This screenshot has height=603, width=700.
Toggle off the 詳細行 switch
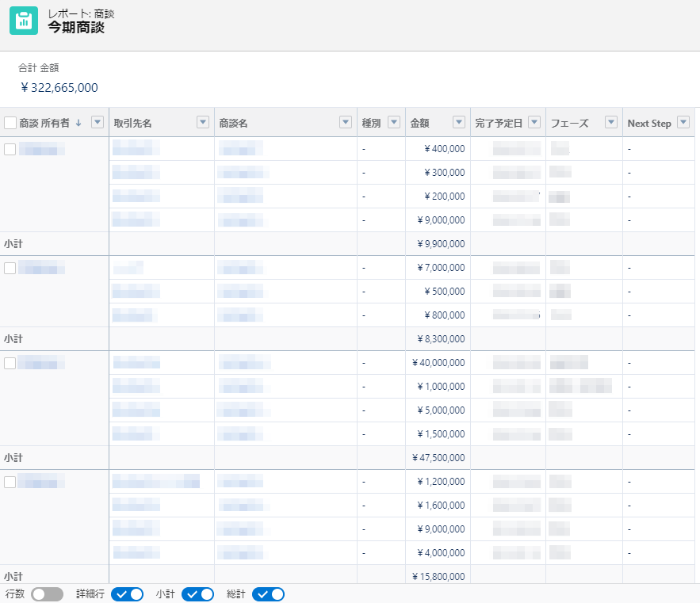(127, 593)
